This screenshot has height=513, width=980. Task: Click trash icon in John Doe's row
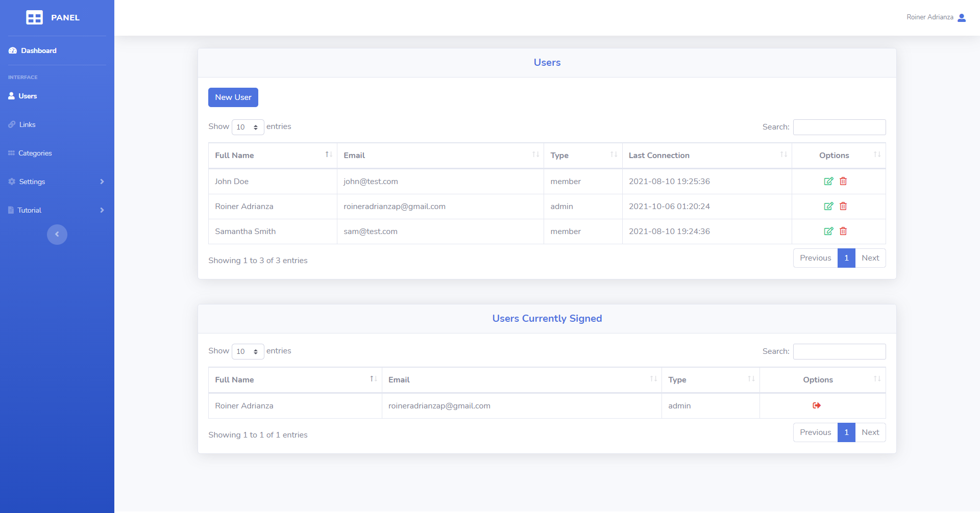[x=843, y=182]
